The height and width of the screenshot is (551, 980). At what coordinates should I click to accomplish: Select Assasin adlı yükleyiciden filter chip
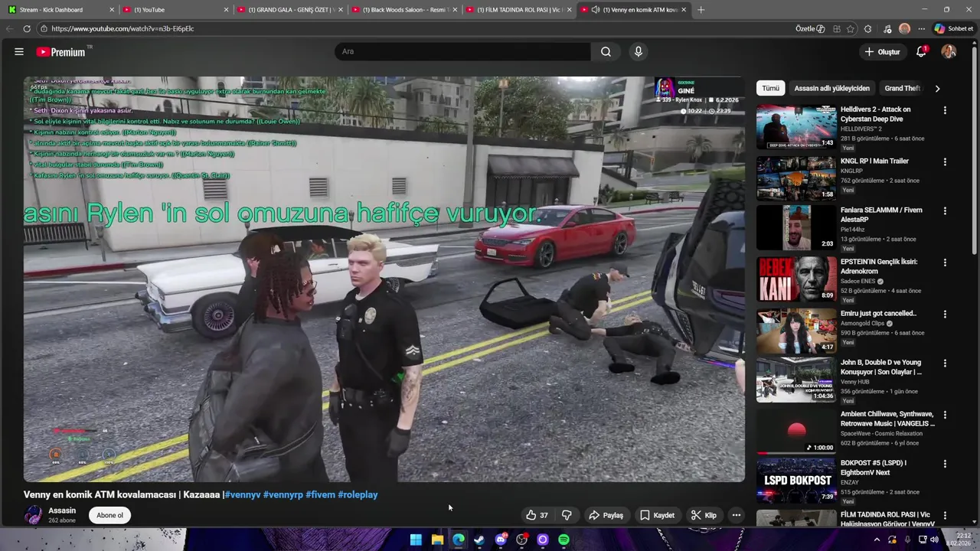(x=831, y=88)
